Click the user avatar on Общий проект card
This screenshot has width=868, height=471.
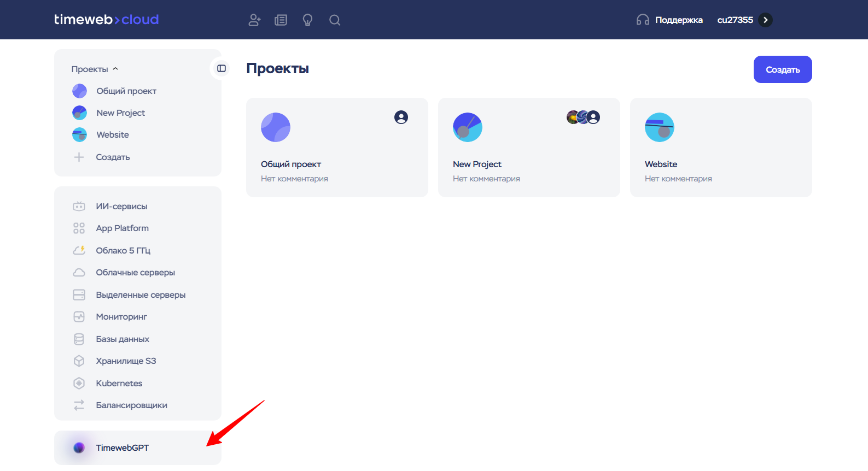coord(401,117)
